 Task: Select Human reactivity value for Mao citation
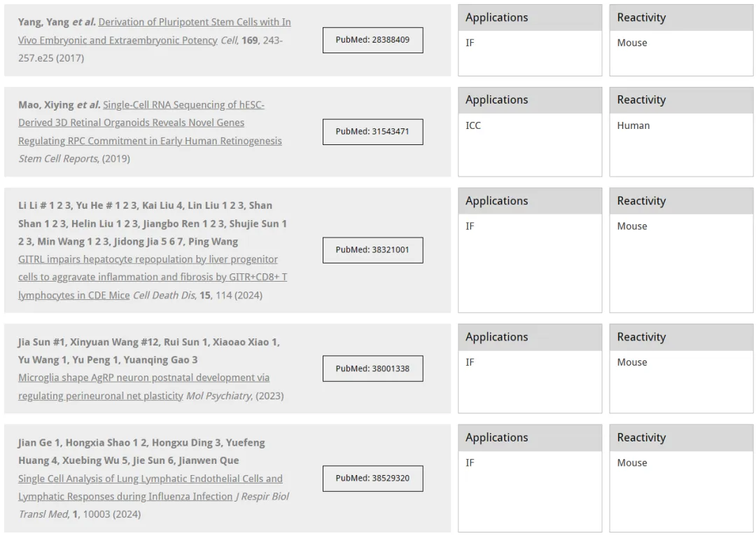click(x=633, y=126)
